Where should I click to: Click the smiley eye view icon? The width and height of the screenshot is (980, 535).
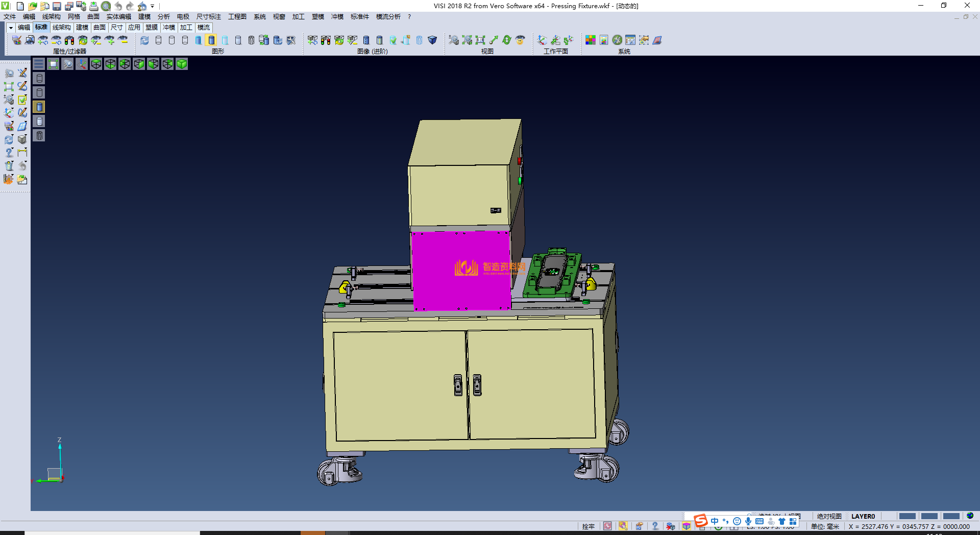pos(520,40)
